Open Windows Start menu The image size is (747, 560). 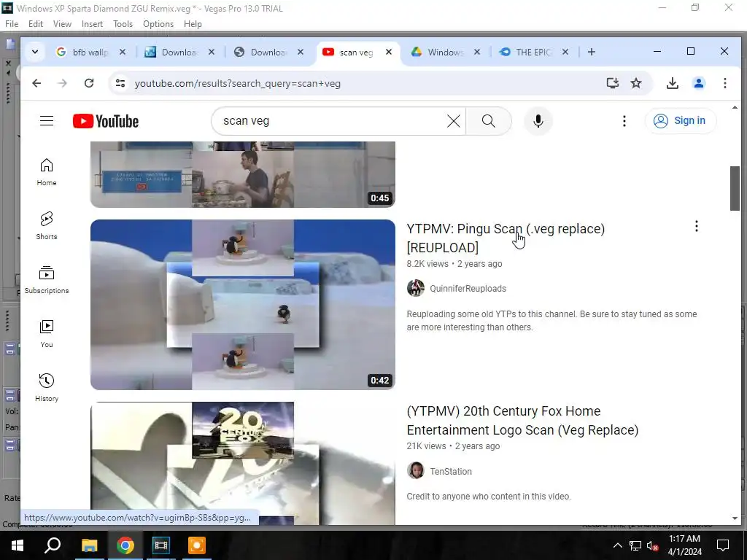[x=18, y=545]
